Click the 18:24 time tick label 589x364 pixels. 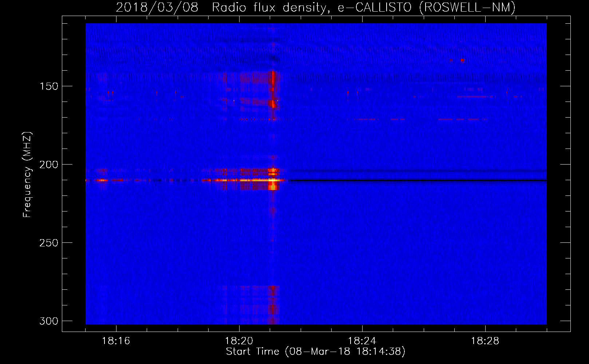coord(362,341)
